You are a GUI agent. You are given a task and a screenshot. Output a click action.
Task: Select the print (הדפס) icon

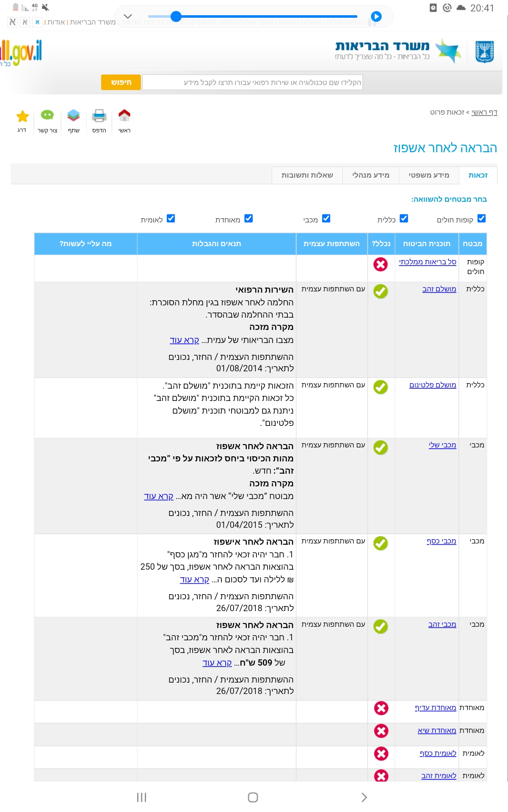click(99, 115)
